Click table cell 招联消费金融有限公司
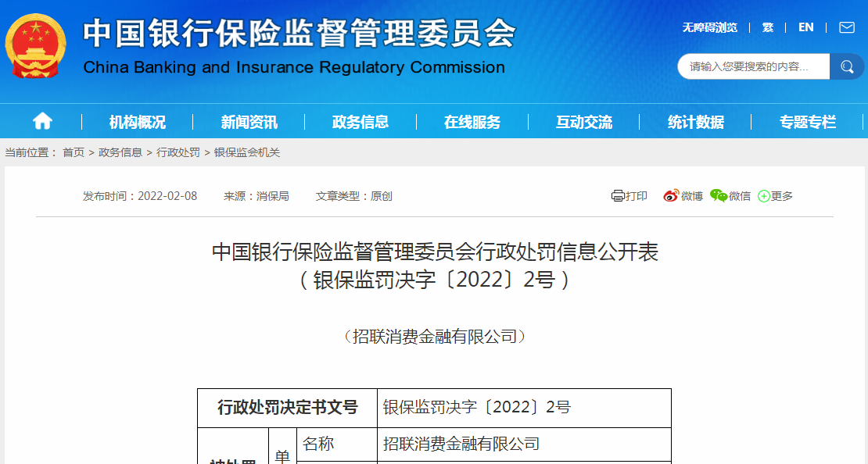 [x=524, y=444]
